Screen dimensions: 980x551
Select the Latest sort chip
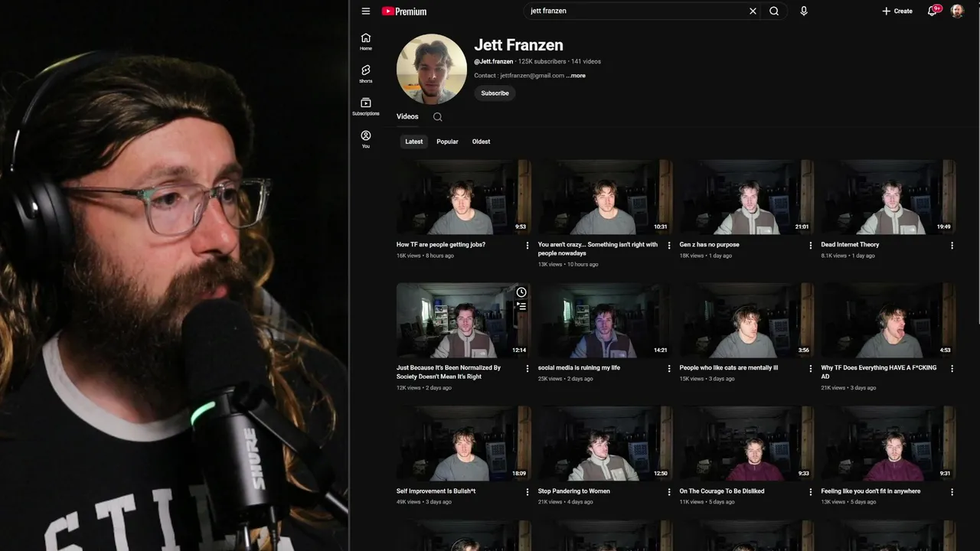click(414, 142)
